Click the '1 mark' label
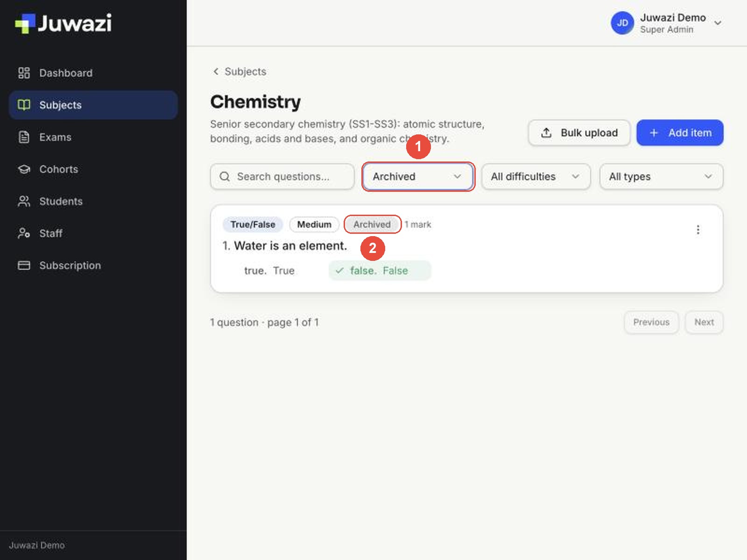Image resolution: width=747 pixels, height=560 pixels. (x=418, y=224)
